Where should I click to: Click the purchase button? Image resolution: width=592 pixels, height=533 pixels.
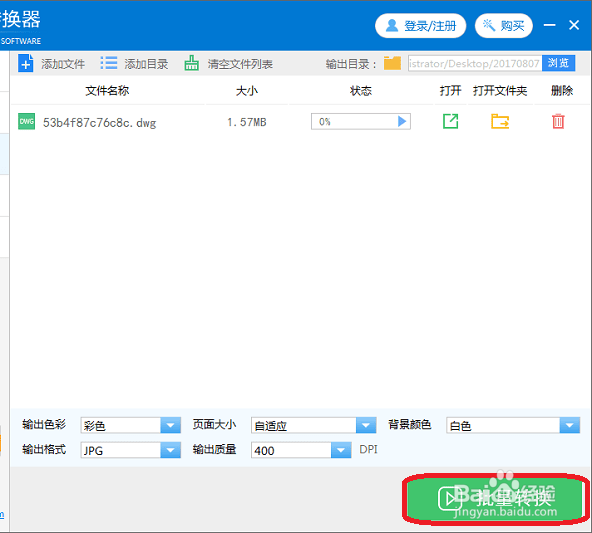click(x=504, y=26)
